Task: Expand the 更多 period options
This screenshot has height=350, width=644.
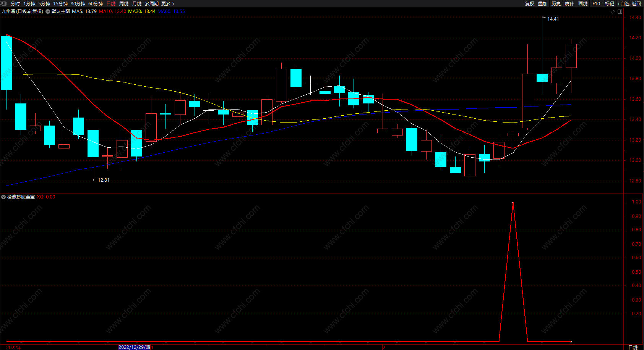Action: point(167,3)
